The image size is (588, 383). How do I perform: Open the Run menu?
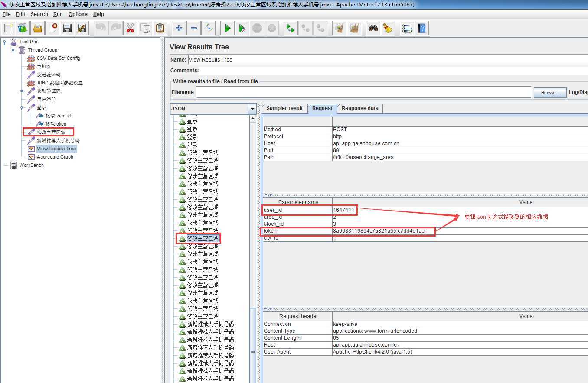[58, 14]
